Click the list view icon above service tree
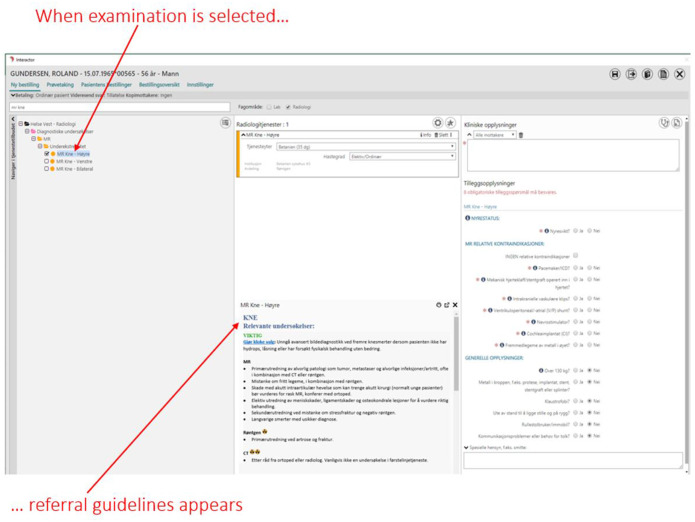The width and height of the screenshot is (695, 522). [x=225, y=123]
